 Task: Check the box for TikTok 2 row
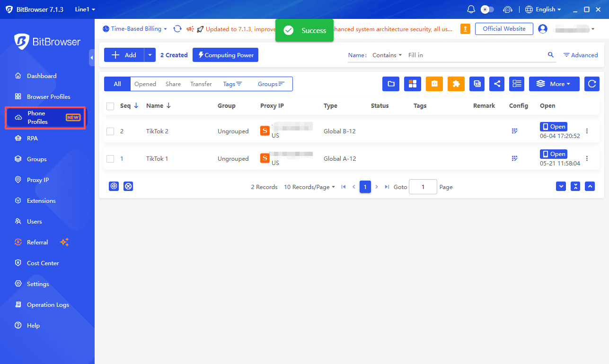pos(110,131)
